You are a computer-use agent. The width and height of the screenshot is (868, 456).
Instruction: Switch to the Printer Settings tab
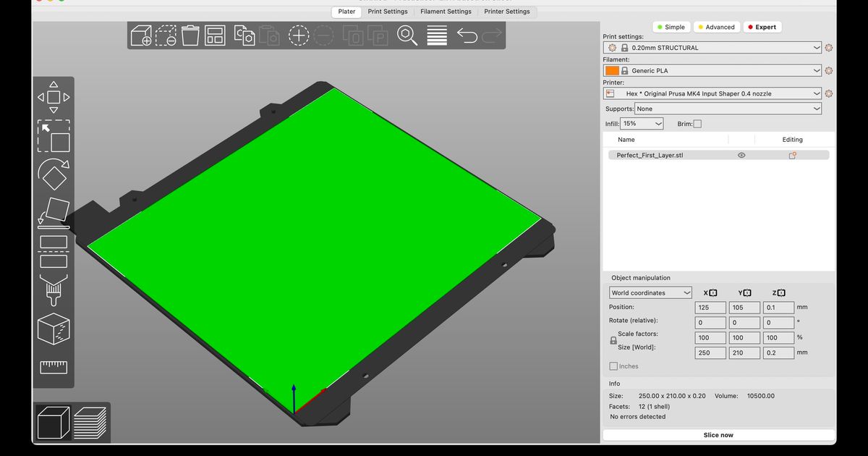click(x=507, y=12)
